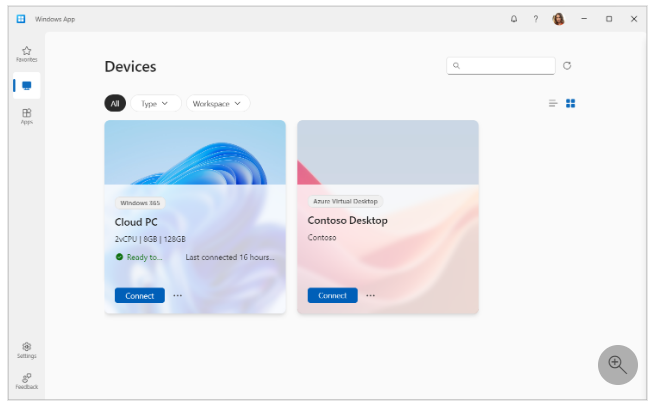Maximize the Windows App window
653x408 pixels.
point(609,19)
